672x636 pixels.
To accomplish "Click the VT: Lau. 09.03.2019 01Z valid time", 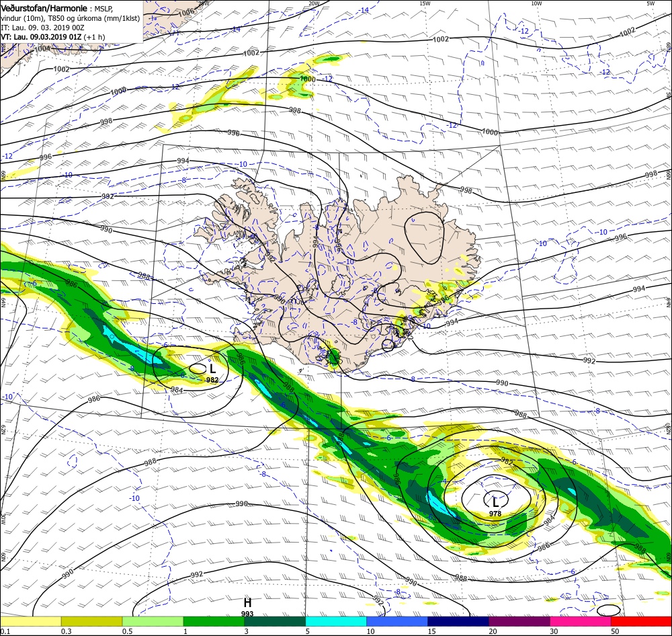I will (x=41, y=37).
